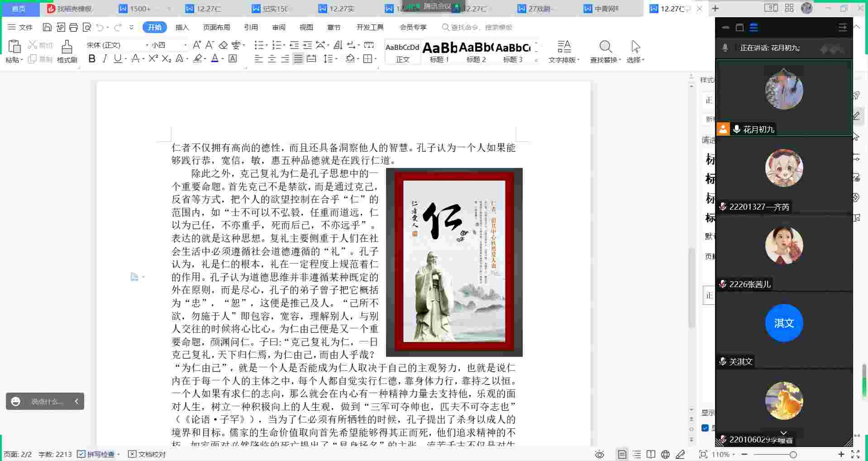The image size is (868, 461).
Task: Apply bold formatting with the B icon
Action: 92,59
